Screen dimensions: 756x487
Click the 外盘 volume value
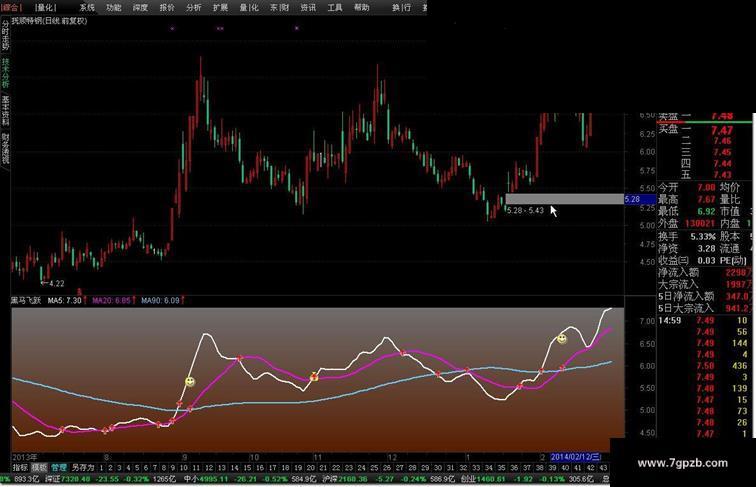(x=699, y=223)
